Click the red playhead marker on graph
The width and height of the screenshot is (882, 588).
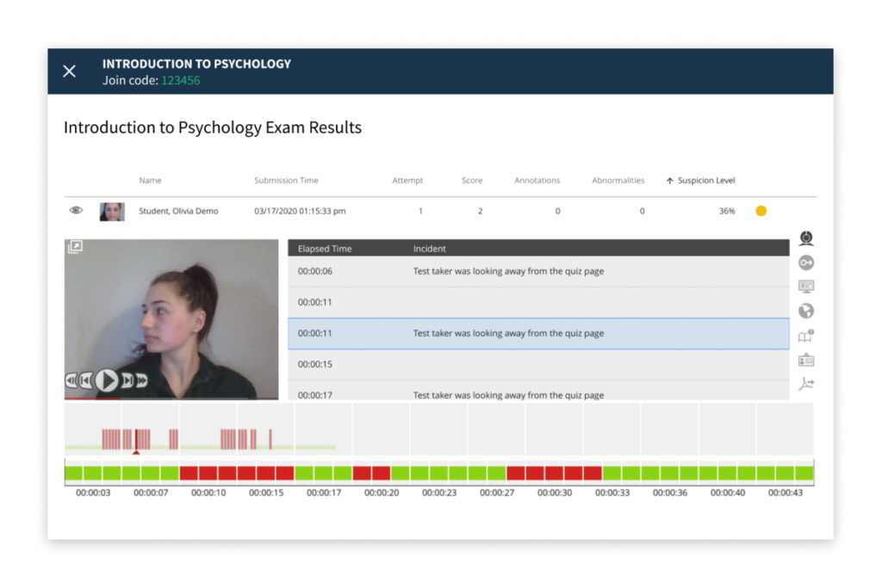[136, 452]
